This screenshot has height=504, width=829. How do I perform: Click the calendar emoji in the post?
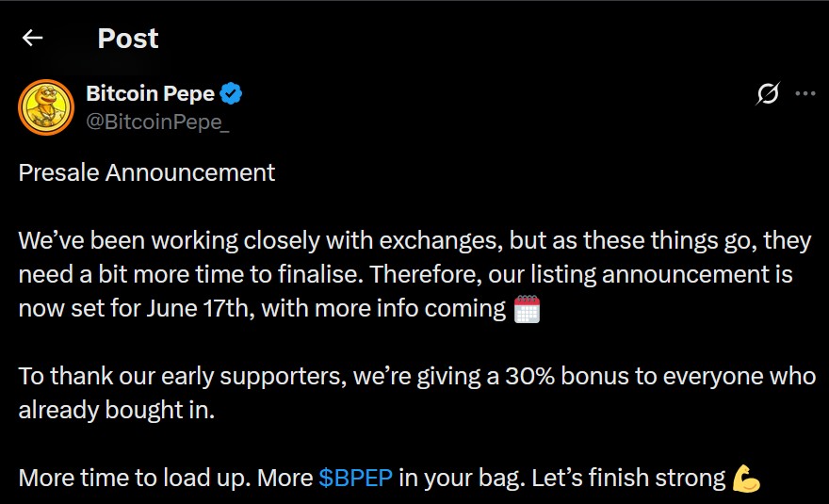pyautogui.click(x=527, y=309)
